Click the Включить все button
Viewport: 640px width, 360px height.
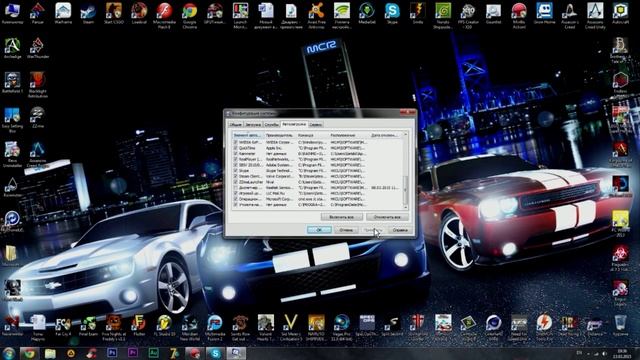coord(342,217)
